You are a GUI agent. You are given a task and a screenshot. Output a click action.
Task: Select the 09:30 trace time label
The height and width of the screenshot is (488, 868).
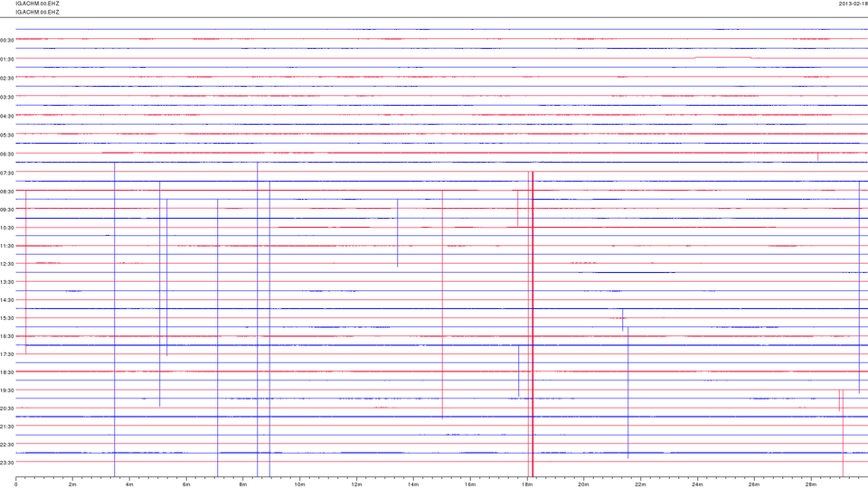pyautogui.click(x=7, y=210)
